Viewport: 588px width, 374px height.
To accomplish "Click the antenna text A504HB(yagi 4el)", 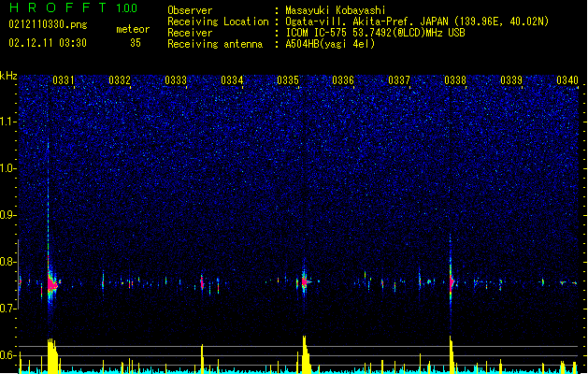I will [x=330, y=44].
